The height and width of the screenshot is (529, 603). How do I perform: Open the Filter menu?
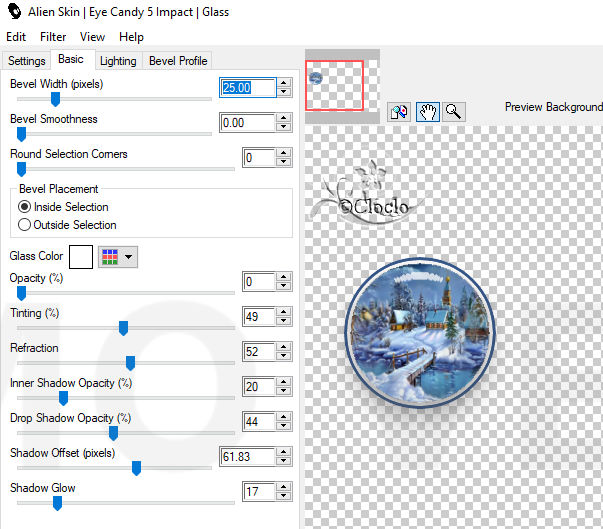(53, 37)
